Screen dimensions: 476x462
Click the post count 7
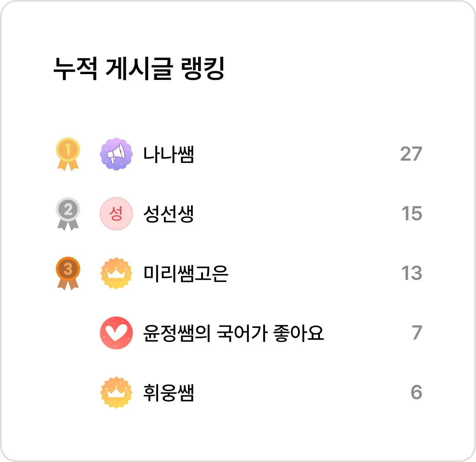click(417, 332)
